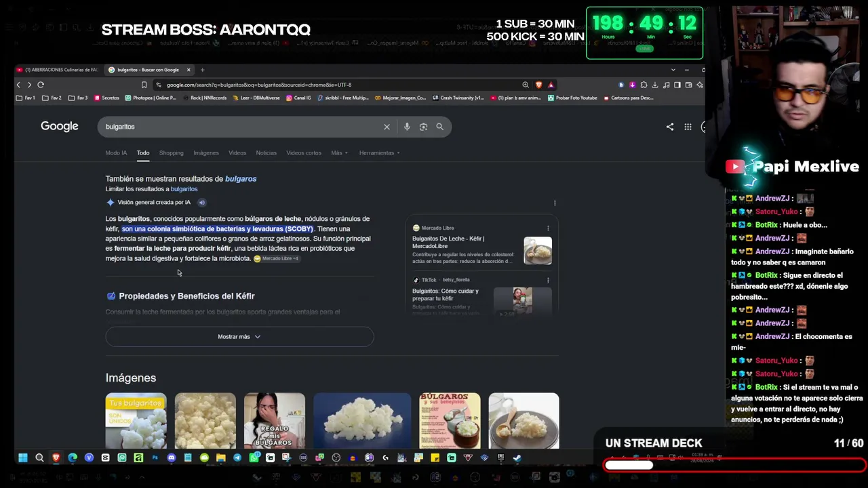
Task: Open the Photopea bookmark
Action: coord(151,98)
